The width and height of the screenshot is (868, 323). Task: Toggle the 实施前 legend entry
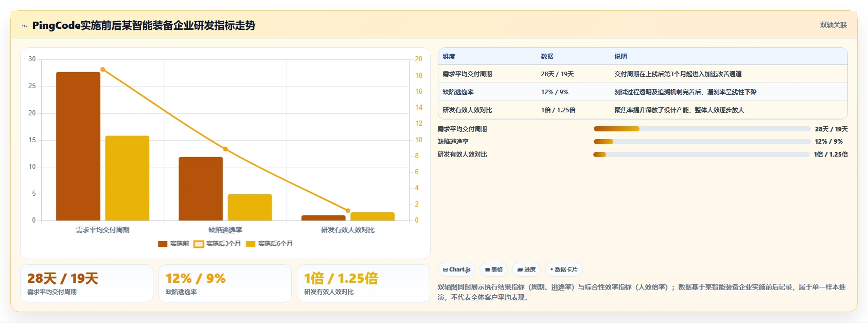tap(173, 244)
